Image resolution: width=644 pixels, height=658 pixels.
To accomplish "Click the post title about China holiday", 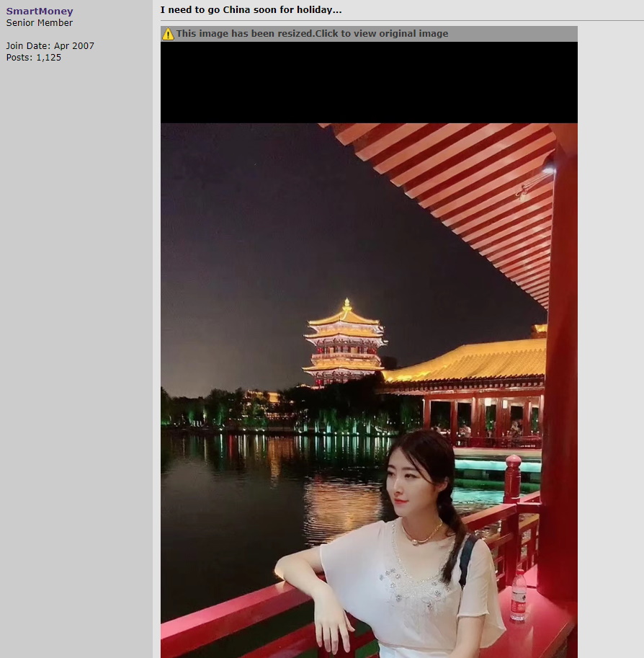I will [x=251, y=10].
